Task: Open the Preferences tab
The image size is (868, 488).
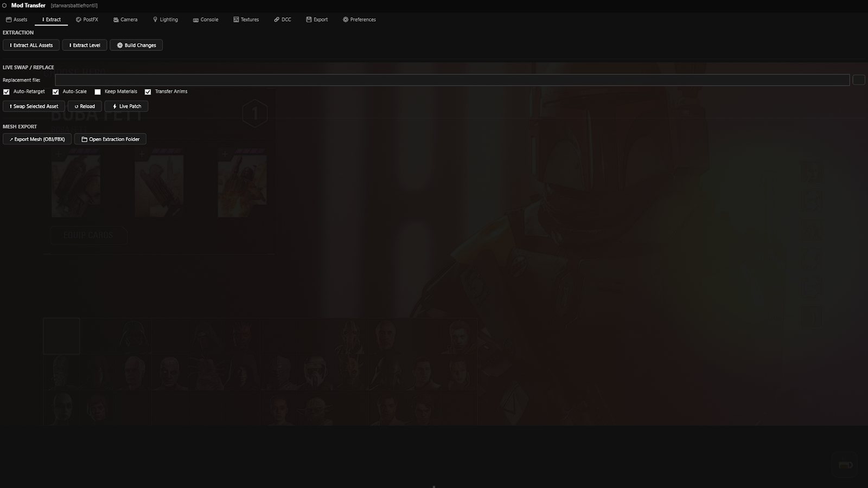Action: point(359,20)
